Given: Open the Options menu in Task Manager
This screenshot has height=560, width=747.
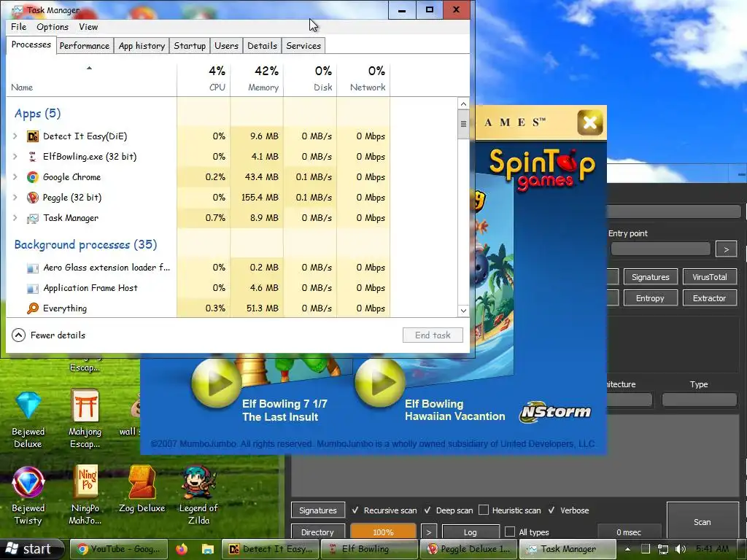Looking at the screenshot, I should tap(53, 27).
